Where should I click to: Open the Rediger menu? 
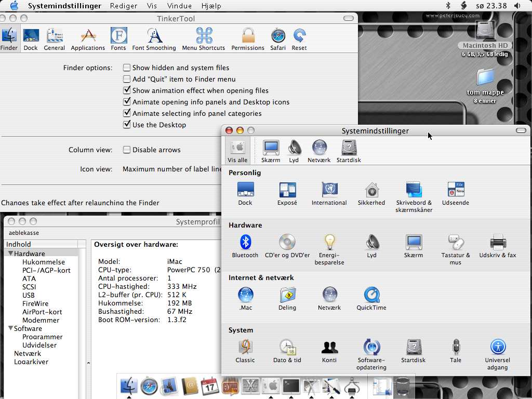pyautogui.click(x=124, y=6)
